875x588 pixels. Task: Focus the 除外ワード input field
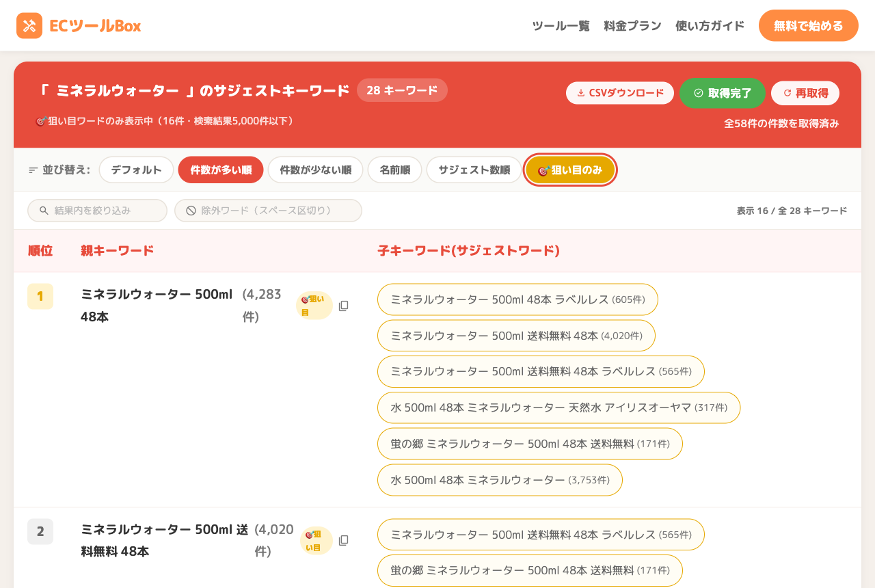[x=268, y=211]
